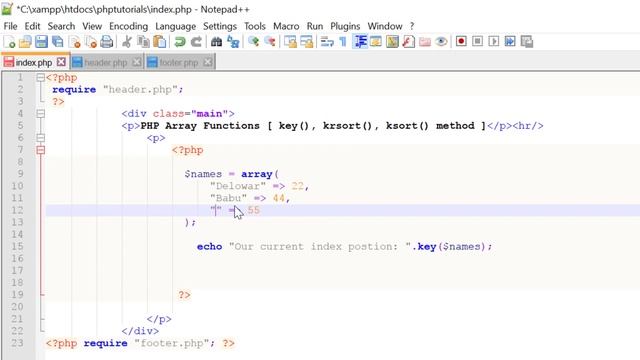
Task: Collapse the fold marker on line 4
Action: point(40,113)
